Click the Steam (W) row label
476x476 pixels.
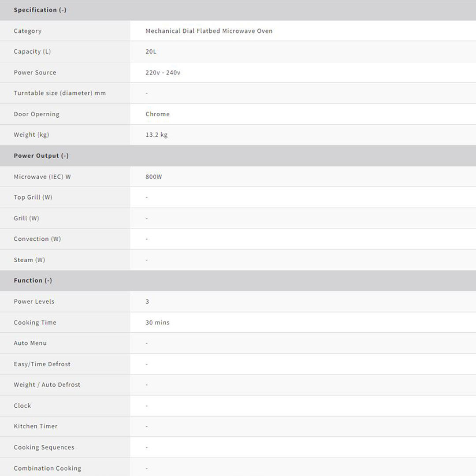coord(29,260)
